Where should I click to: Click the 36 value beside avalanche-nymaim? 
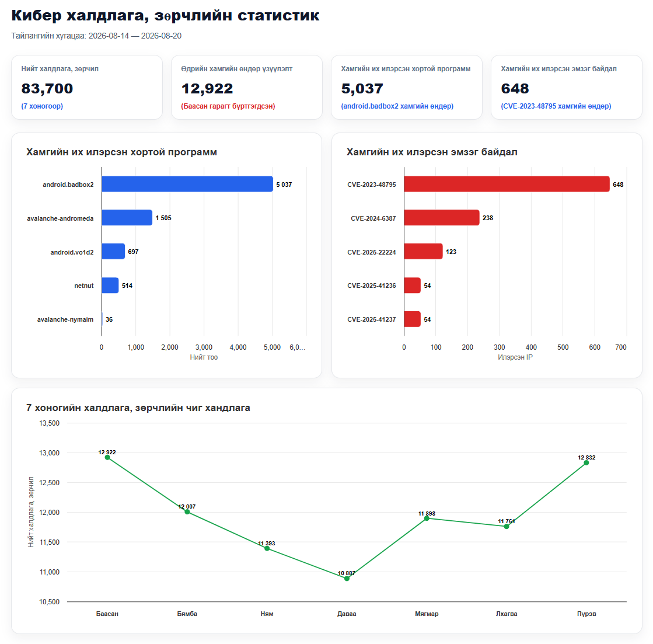(x=109, y=319)
